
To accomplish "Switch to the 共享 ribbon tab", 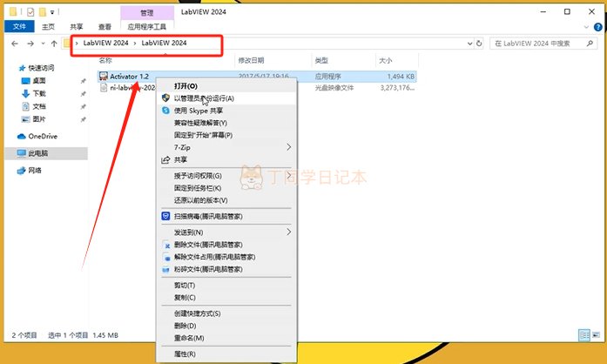I will pos(77,27).
